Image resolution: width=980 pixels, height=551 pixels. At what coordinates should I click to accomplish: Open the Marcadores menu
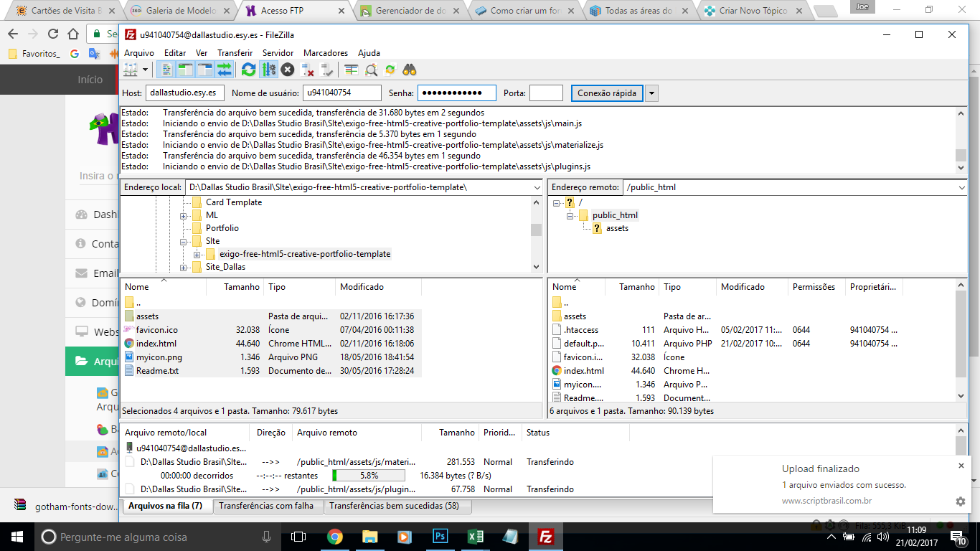pyautogui.click(x=326, y=53)
